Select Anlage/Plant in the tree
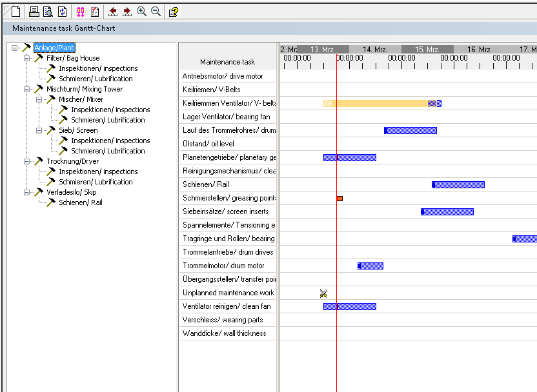Screen dimensions: 537x392 pos(54,48)
